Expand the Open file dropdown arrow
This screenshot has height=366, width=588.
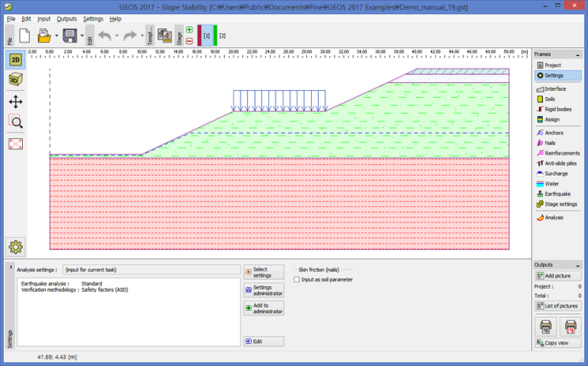(x=56, y=36)
